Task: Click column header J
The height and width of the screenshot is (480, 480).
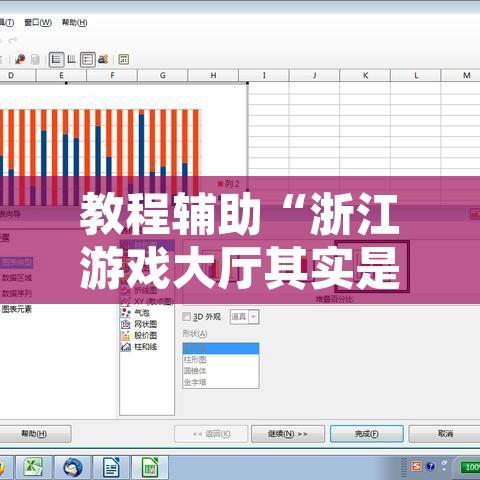Action: pyautogui.click(x=315, y=76)
